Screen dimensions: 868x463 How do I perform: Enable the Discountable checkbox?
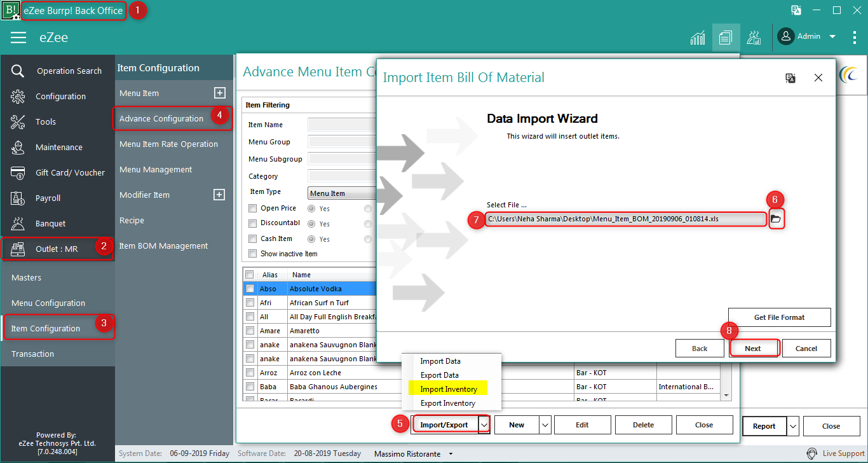[x=252, y=223]
